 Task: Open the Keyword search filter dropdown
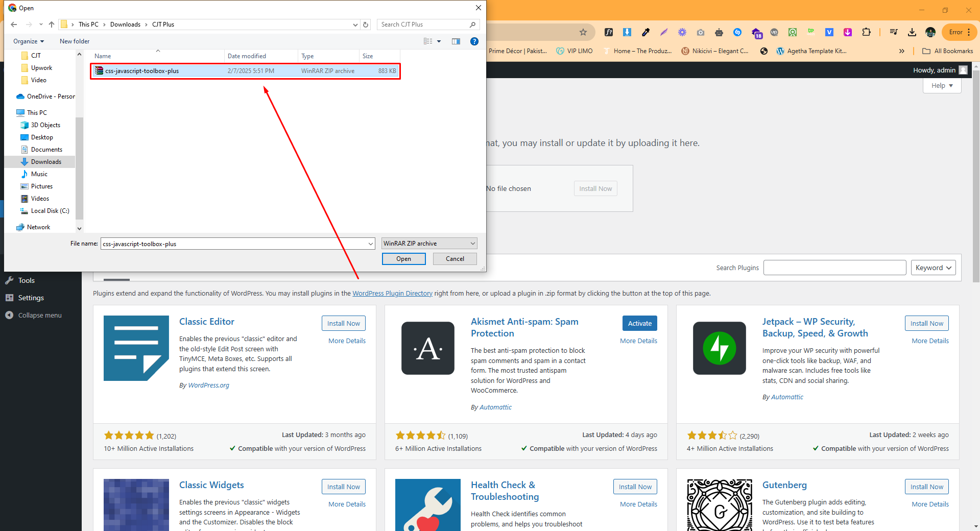click(933, 267)
